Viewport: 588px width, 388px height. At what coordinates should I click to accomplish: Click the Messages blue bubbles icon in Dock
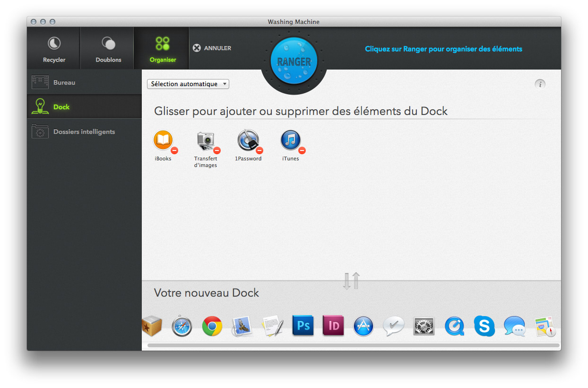[515, 326]
